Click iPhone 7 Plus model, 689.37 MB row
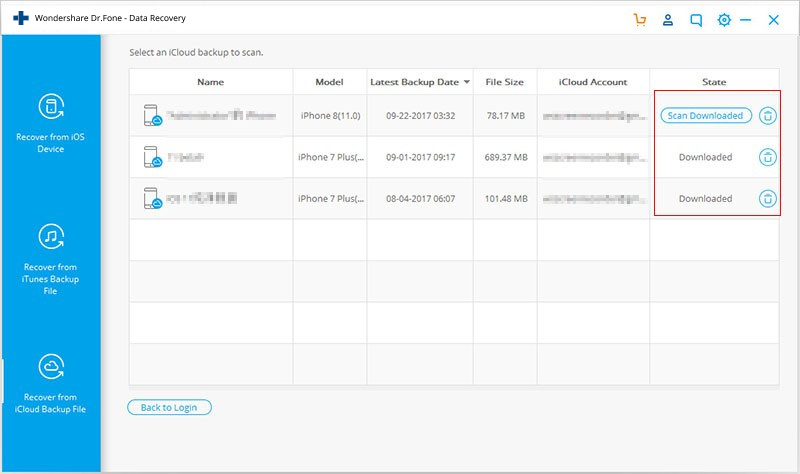Viewport: 800px width, 474px height. tap(331, 157)
